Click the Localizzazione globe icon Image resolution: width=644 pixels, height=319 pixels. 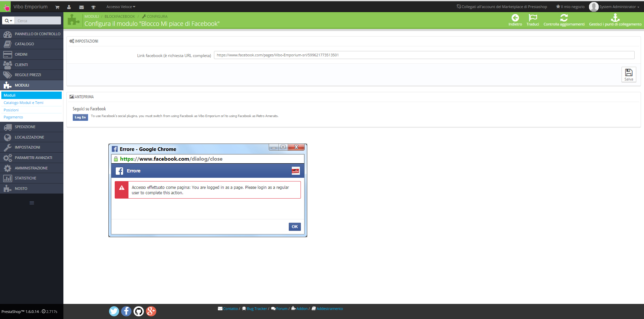7,137
